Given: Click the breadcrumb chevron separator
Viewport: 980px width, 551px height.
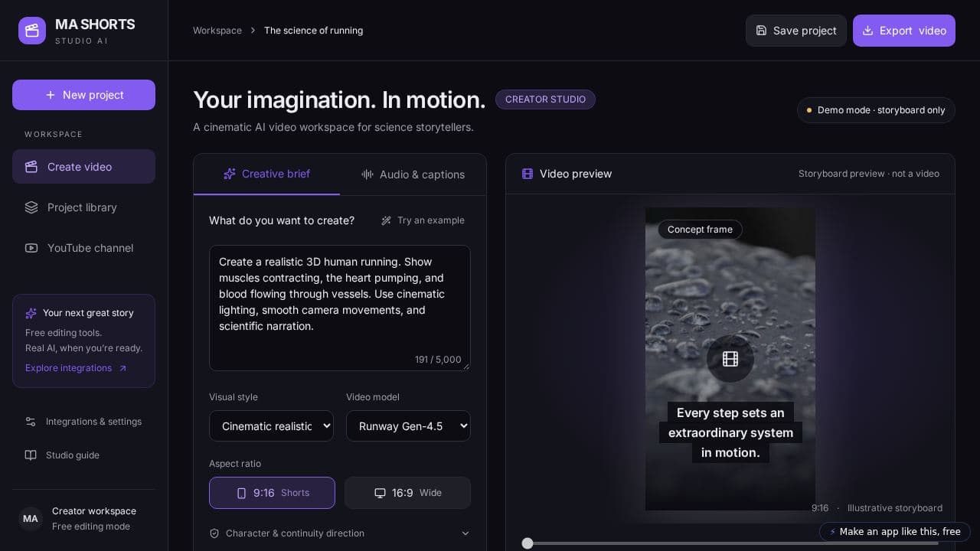Looking at the screenshot, I should (x=253, y=31).
